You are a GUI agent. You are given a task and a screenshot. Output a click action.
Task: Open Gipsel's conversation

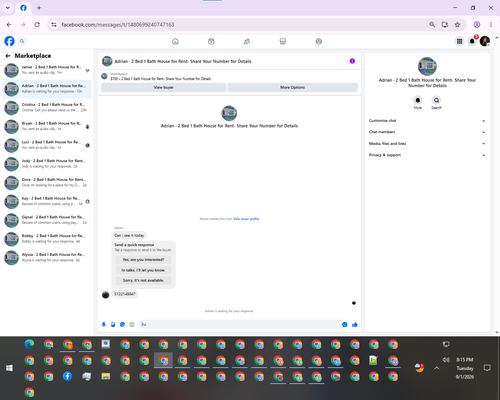pyautogui.click(x=47, y=220)
